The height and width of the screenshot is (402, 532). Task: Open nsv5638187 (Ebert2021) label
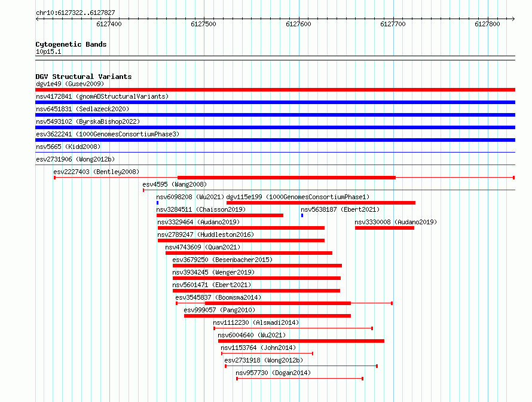click(x=340, y=209)
